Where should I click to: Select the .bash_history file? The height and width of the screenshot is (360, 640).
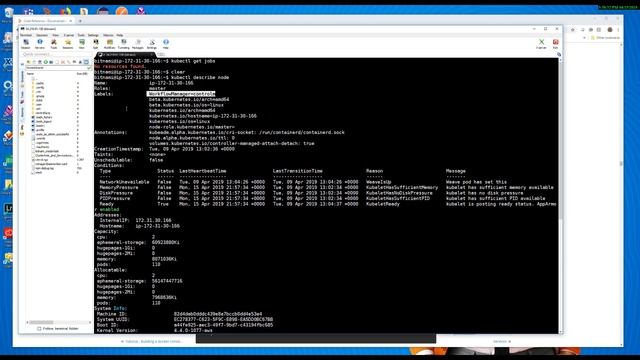click(x=44, y=117)
